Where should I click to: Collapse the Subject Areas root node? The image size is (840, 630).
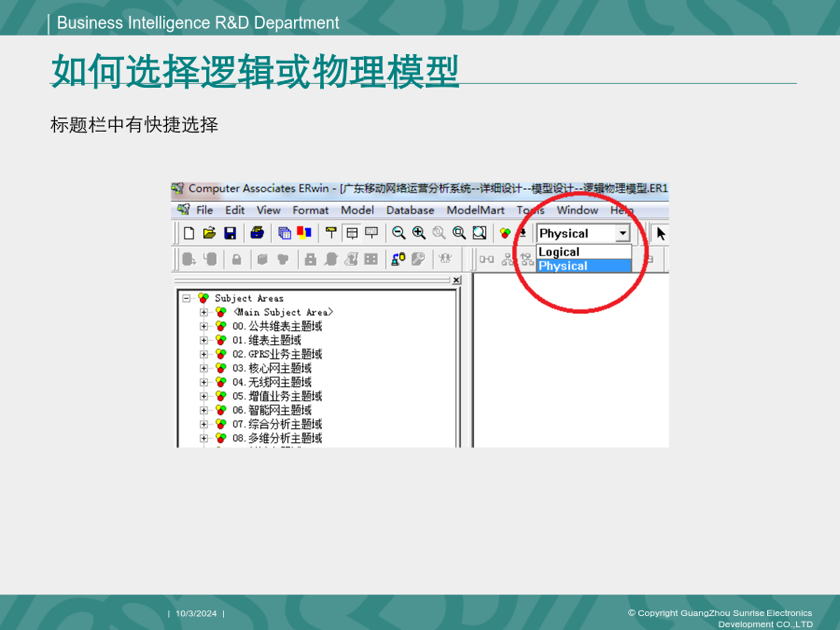186,298
